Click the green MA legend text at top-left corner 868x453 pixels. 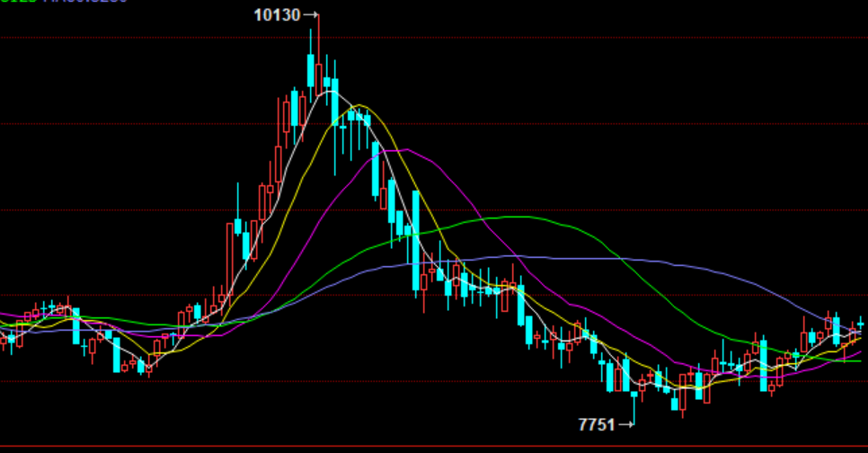(x=18, y=3)
